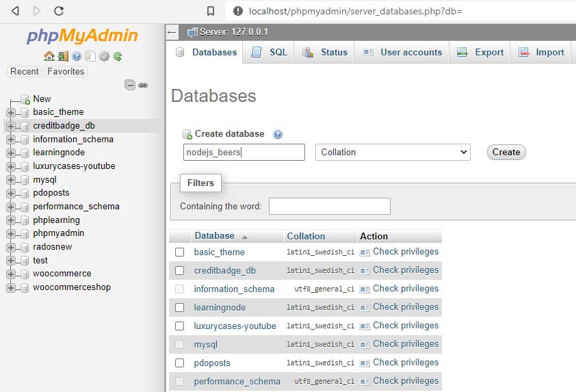Collapse all tree items icon
This screenshot has width=576, height=392.
click(130, 85)
